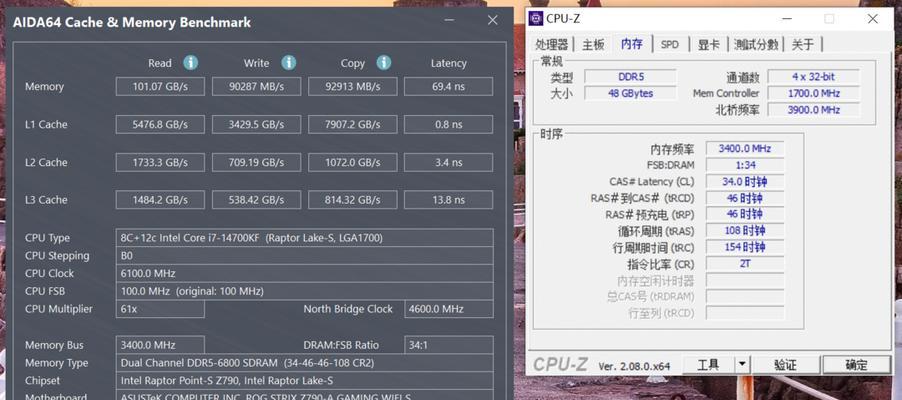This screenshot has width=902, height=400.
Task: Click the Memory Write value 90287 MB/s
Action: click(256, 87)
